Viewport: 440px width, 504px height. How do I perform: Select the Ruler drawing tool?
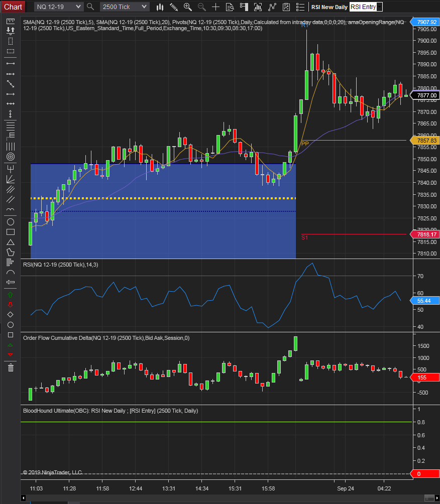(10, 21)
